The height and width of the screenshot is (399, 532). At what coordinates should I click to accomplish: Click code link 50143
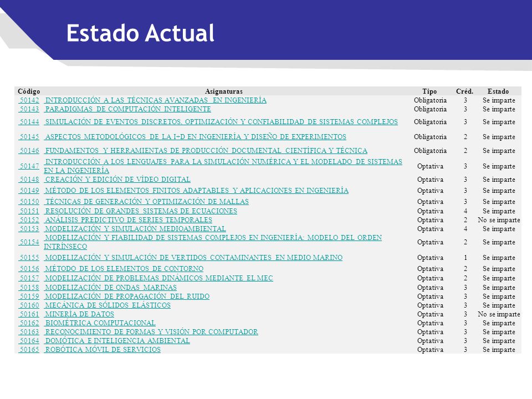[x=29, y=109]
